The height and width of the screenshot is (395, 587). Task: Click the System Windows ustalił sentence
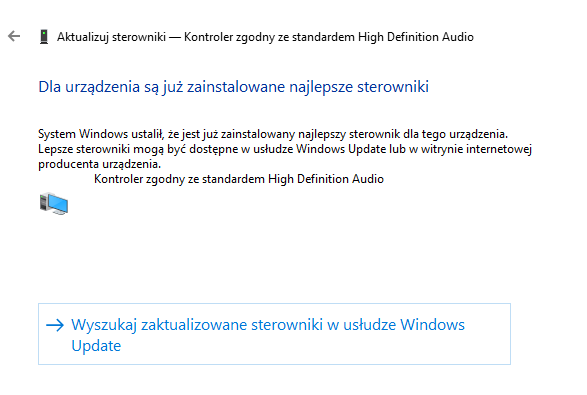pyautogui.click(x=273, y=134)
